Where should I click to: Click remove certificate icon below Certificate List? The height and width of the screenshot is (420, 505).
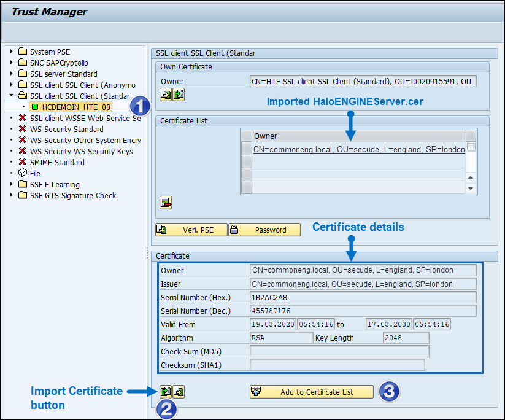click(x=166, y=203)
